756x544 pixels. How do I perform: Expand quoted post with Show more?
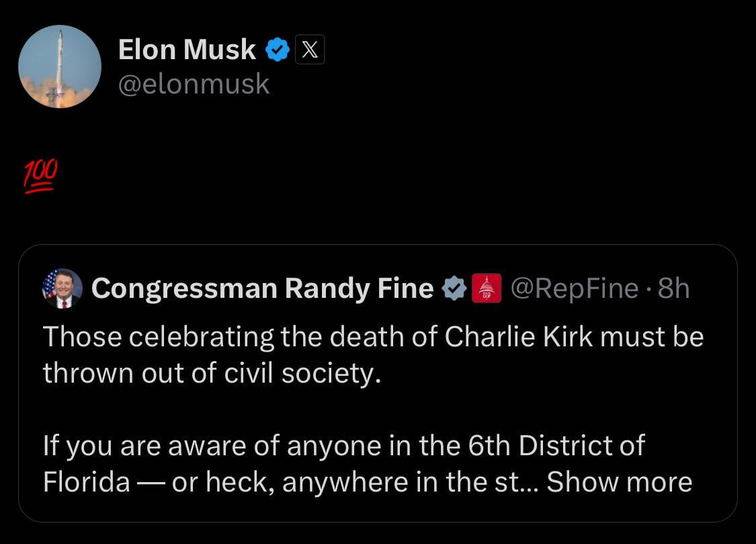620,481
